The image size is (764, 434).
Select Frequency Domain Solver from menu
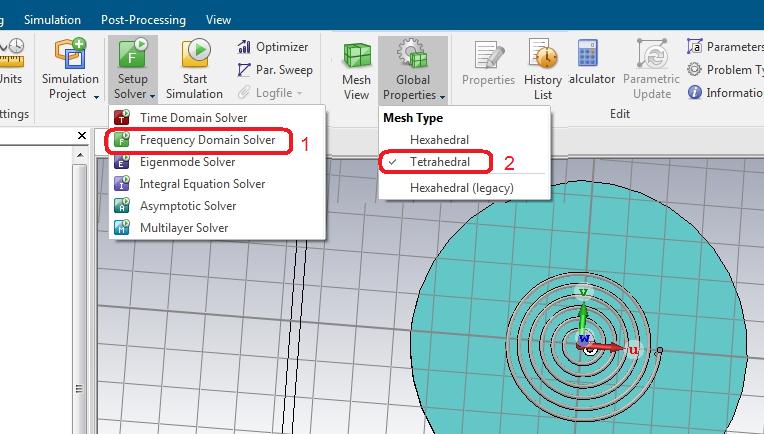pos(217,140)
